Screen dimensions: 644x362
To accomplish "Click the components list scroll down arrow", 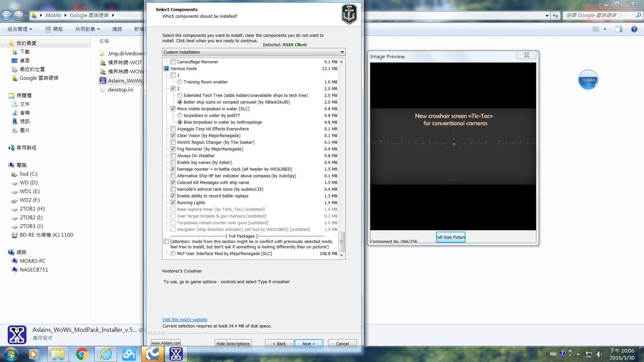I will (342, 255).
